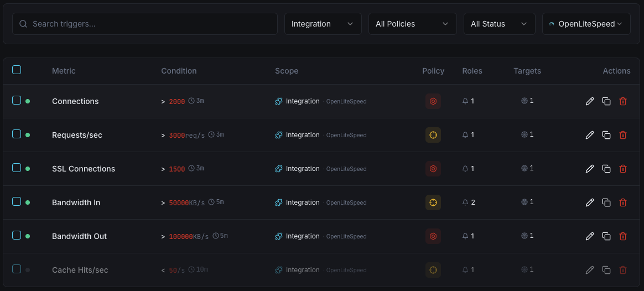The height and width of the screenshot is (291, 644).
Task: Click the Targets column header
Action: [527, 71]
